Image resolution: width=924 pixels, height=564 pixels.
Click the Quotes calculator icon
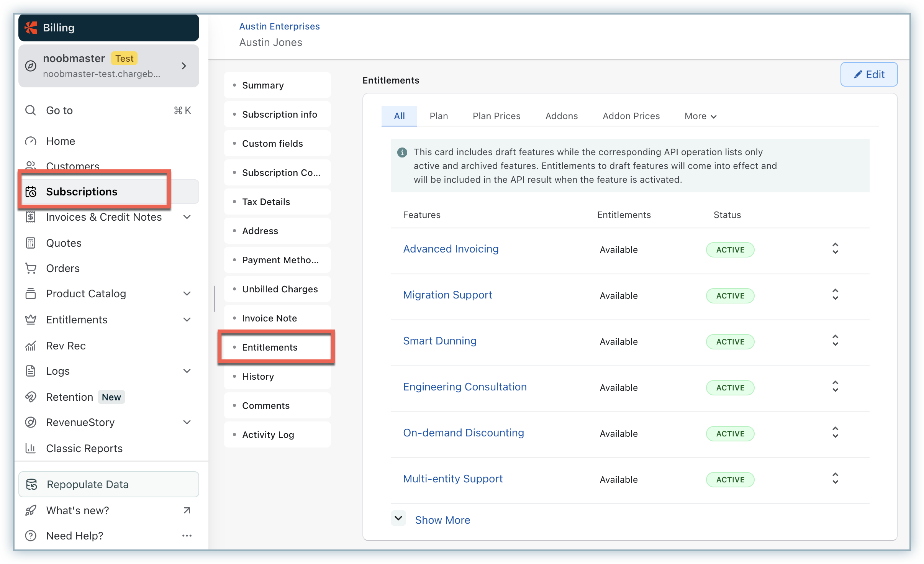(x=31, y=243)
